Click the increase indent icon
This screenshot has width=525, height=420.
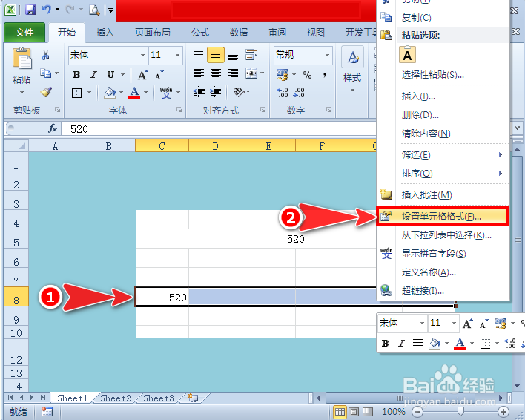coord(216,91)
